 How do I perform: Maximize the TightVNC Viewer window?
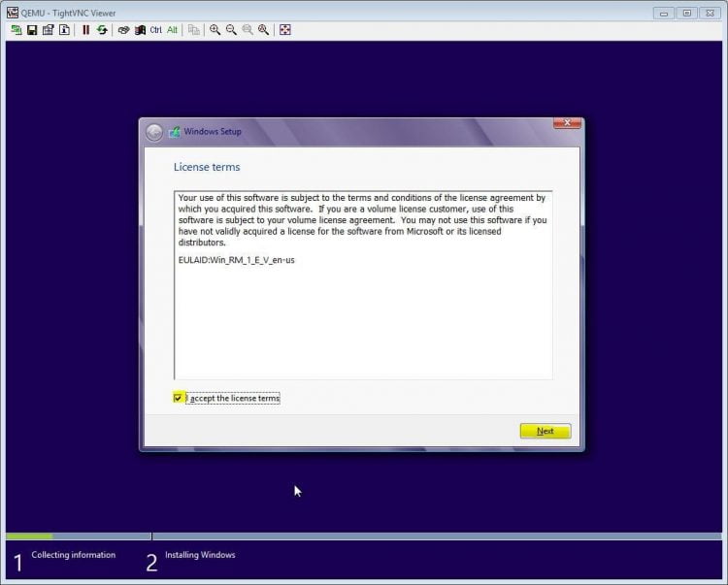click(686, 13)
